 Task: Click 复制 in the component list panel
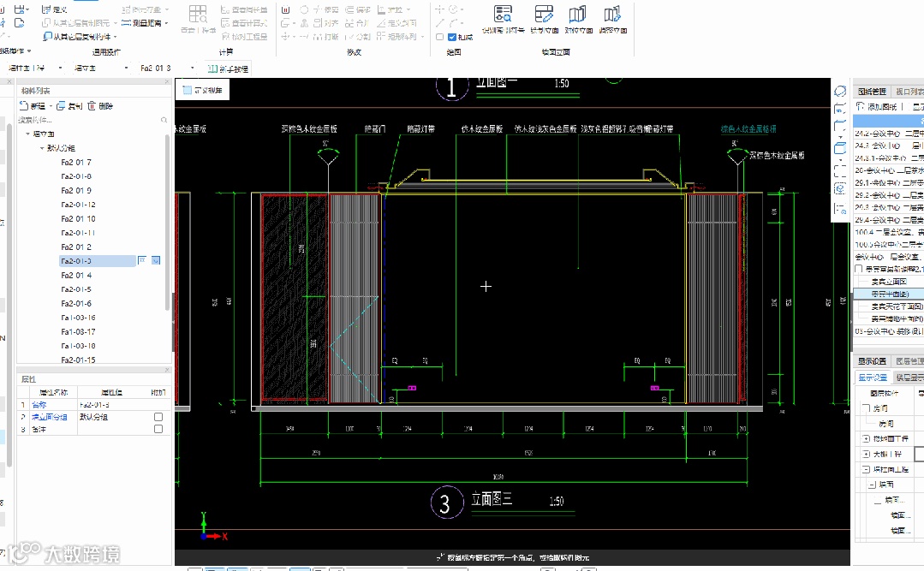pos(70,106)
